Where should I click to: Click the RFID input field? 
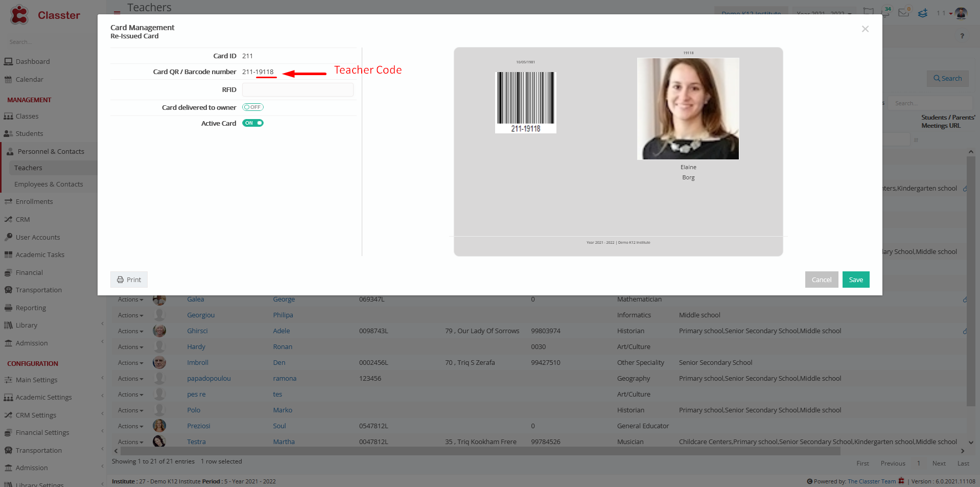click(298, 90)
